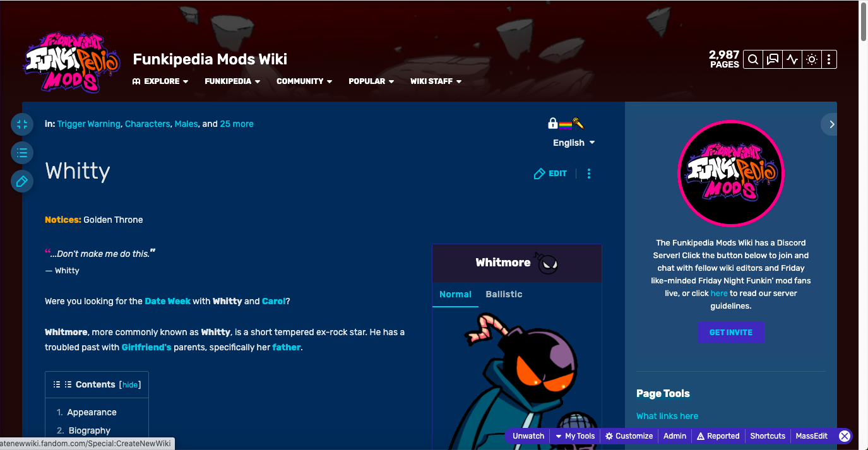Click the Unwatch toolbar item
868x450 pixels.
point(528,436)
